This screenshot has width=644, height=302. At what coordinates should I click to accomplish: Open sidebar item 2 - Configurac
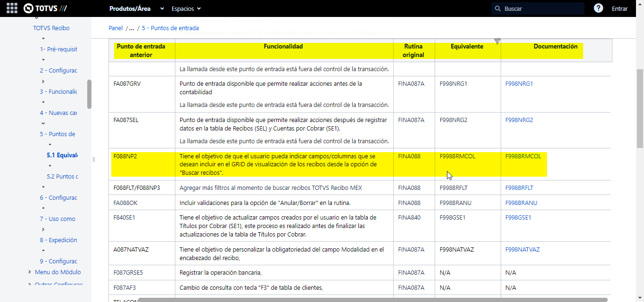[x=58, y=71]
